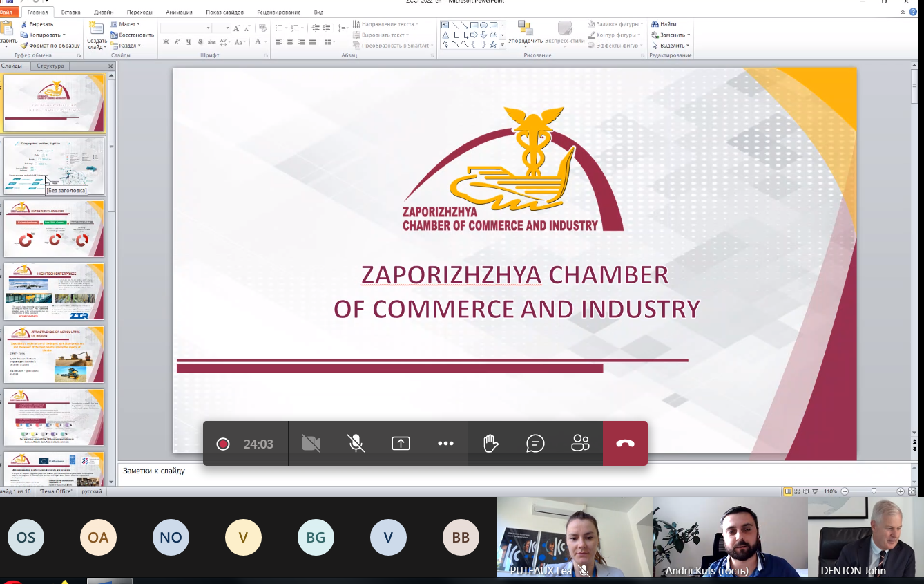Click the Cut (Вырезать) scissors icon
The height and width of the screenshot is (584, 924).
[24, 24]
